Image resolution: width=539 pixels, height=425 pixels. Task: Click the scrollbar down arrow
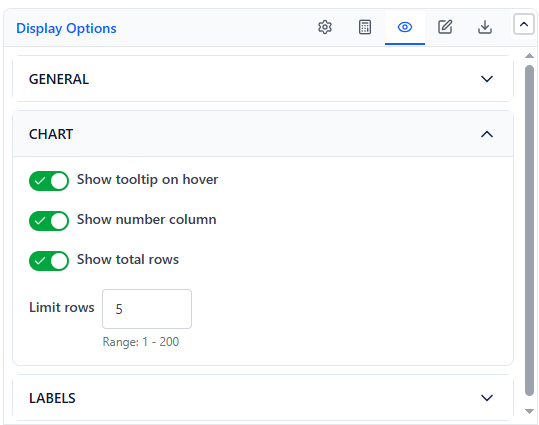pyautogui.click(x=529, y=411)
